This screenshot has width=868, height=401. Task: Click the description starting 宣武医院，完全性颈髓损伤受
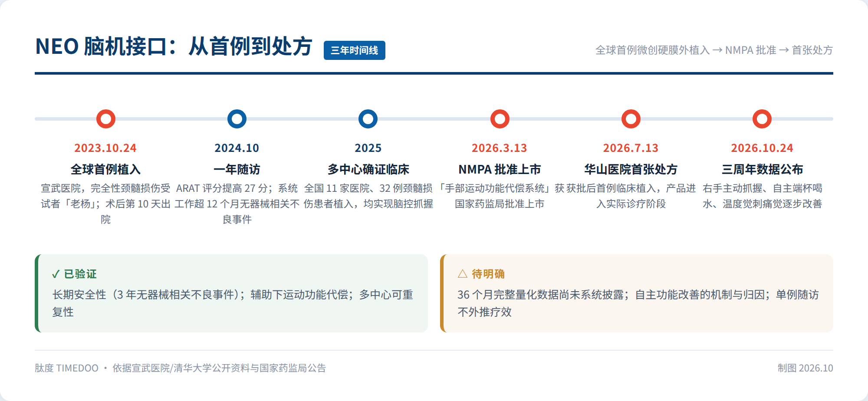[105, 204]
